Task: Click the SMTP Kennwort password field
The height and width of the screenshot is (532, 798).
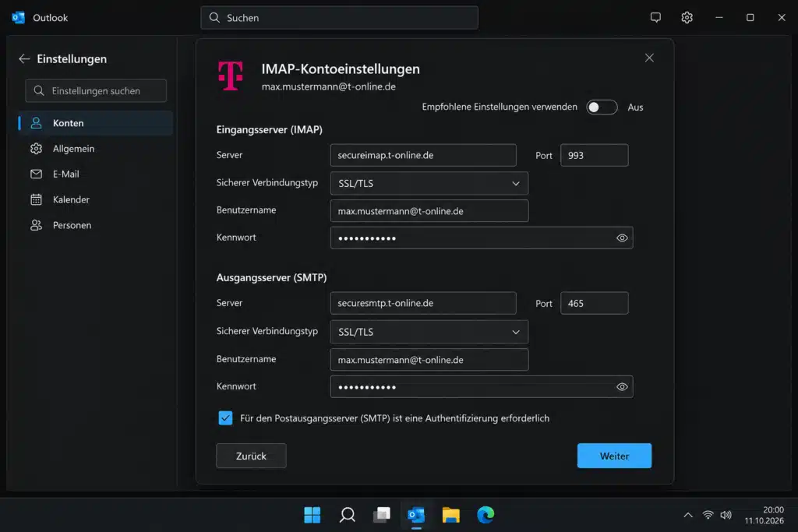Action: [482, 386]
